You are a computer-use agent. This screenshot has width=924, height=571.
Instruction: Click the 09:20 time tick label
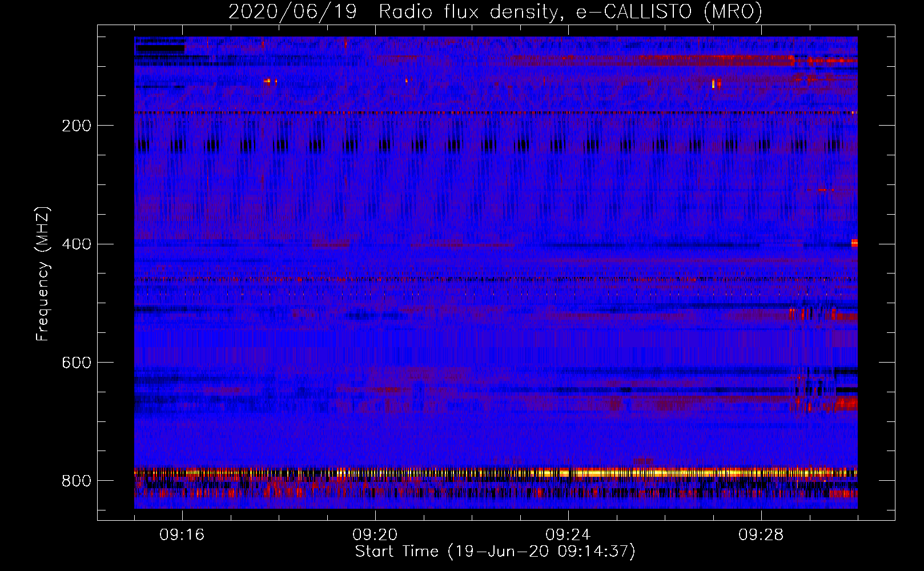(375, 535)
